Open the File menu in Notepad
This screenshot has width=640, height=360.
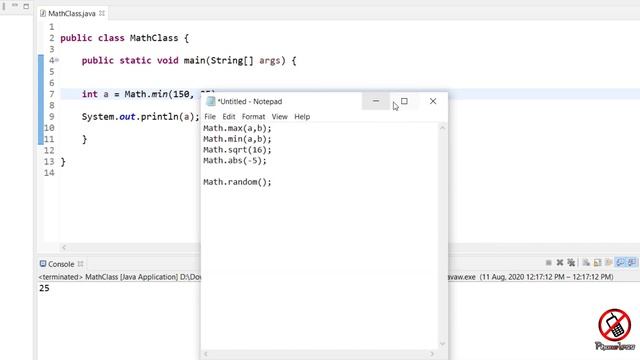(210, 117)
